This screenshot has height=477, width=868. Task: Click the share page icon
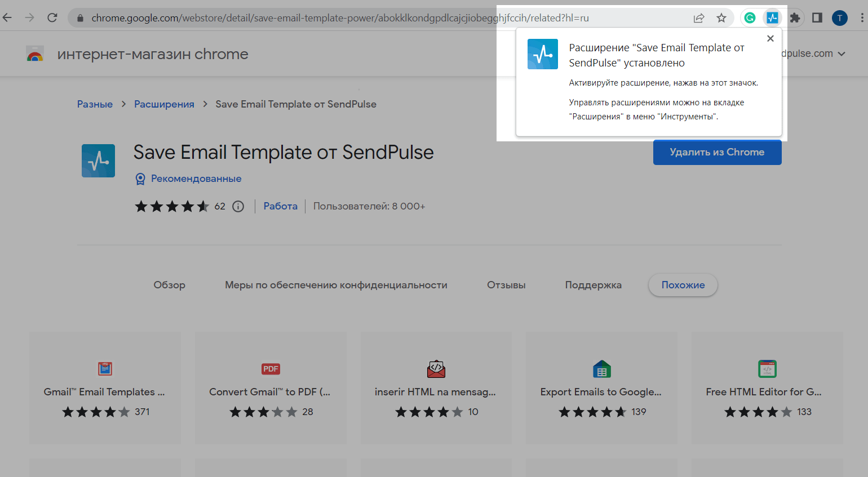click(x=699, y=18)
